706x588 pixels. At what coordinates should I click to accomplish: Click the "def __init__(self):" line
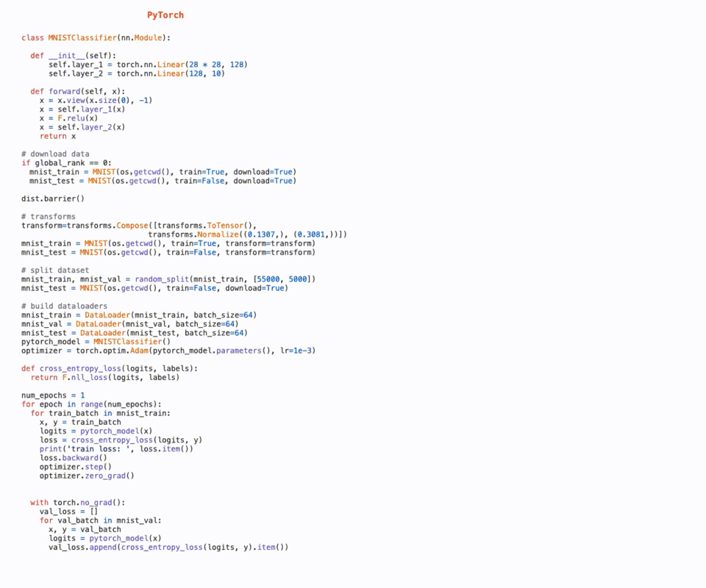point(73,56)
